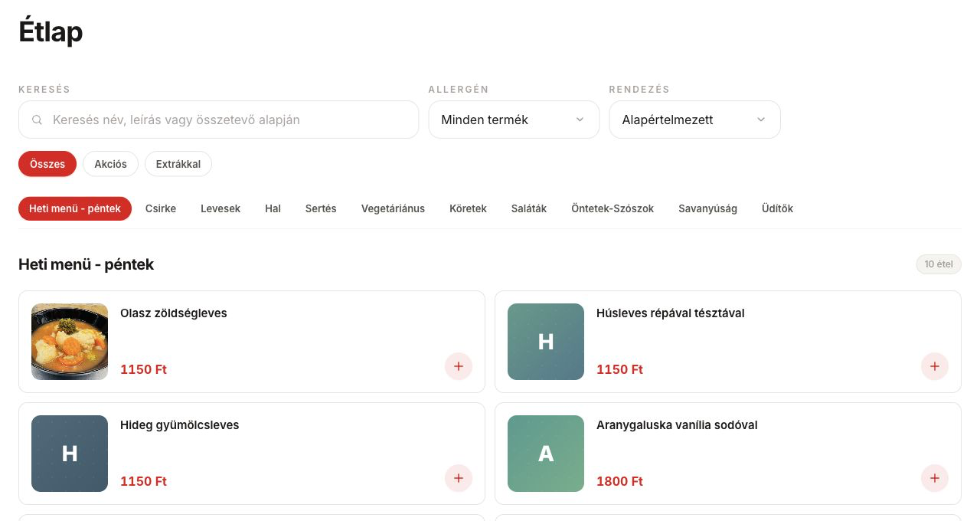
Task: Click the 1800 Ft price
Action: 619,481
